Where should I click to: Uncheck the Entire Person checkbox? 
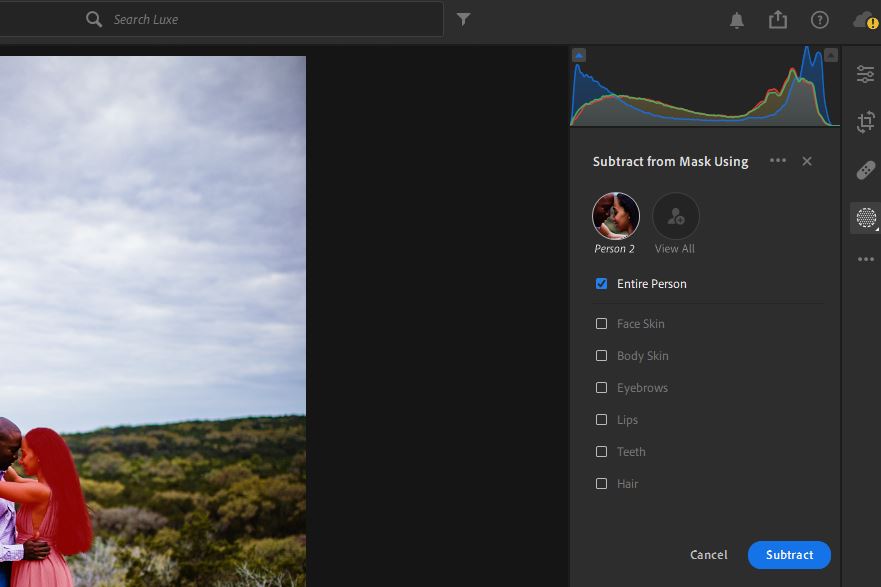601,284
